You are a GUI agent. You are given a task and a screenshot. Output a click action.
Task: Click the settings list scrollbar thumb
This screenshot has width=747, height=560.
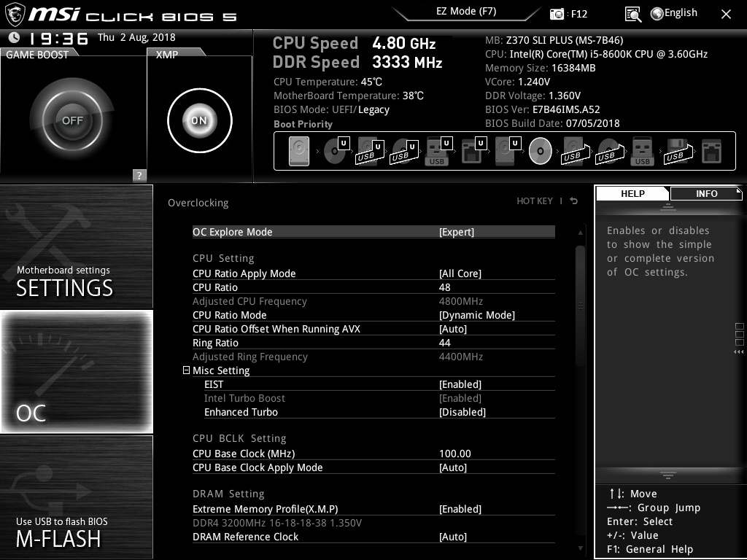click(x=580, y=306)
